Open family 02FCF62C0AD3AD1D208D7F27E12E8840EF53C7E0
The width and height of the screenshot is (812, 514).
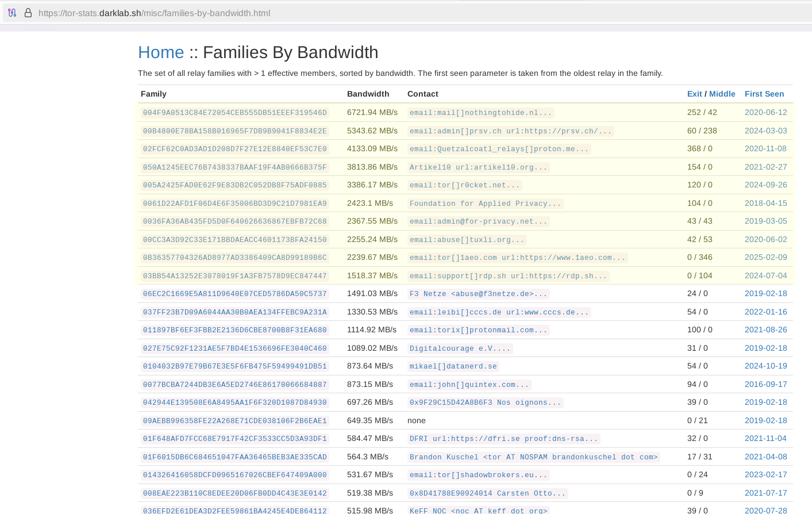tap(235, 149)
